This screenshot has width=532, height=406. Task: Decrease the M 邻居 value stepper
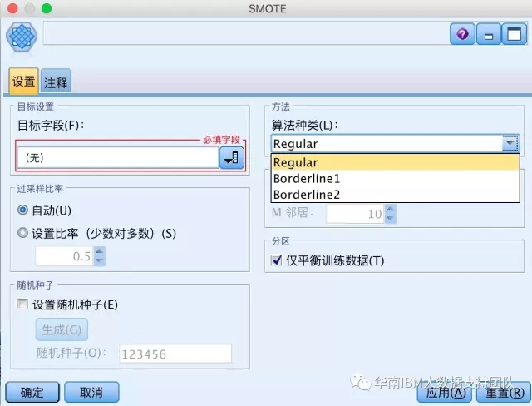pos(390,219)
